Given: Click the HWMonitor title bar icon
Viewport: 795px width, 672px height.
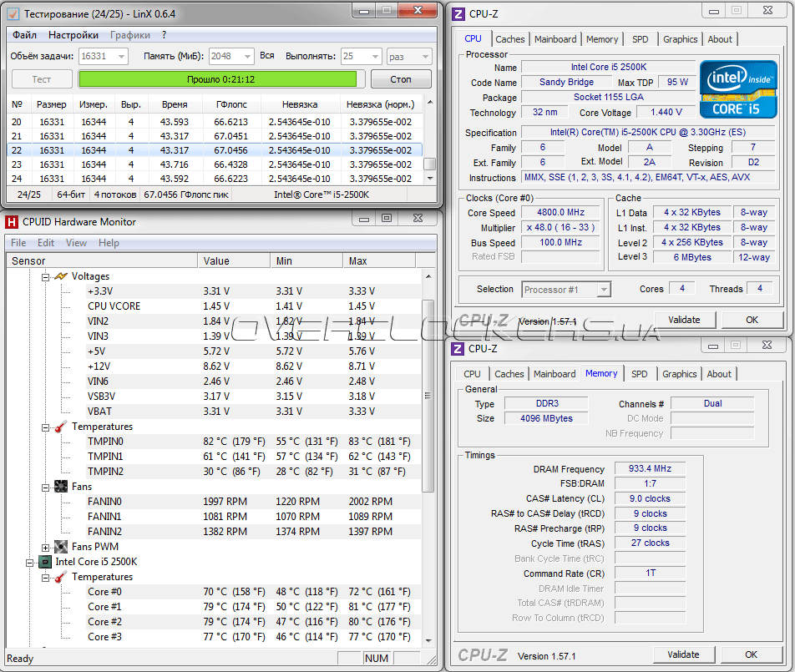Looking at the screenshot, I should click(x=13, y=222).
